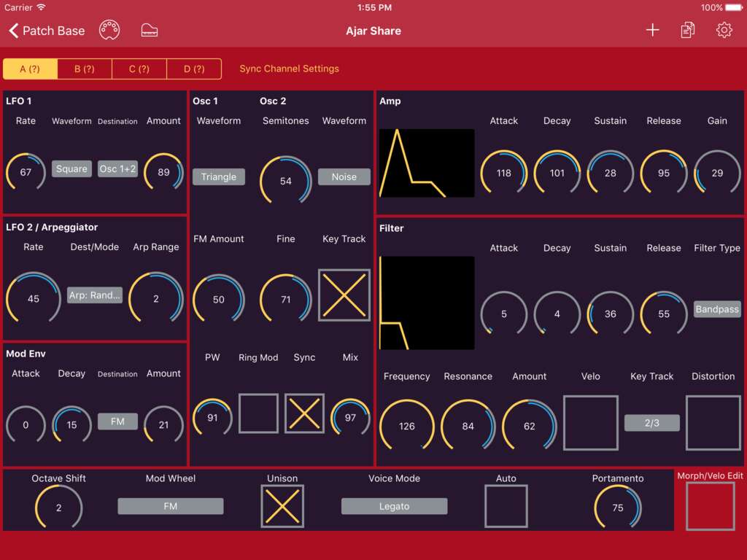
Task: Open Sync Channel Settings
Action: 289,69
